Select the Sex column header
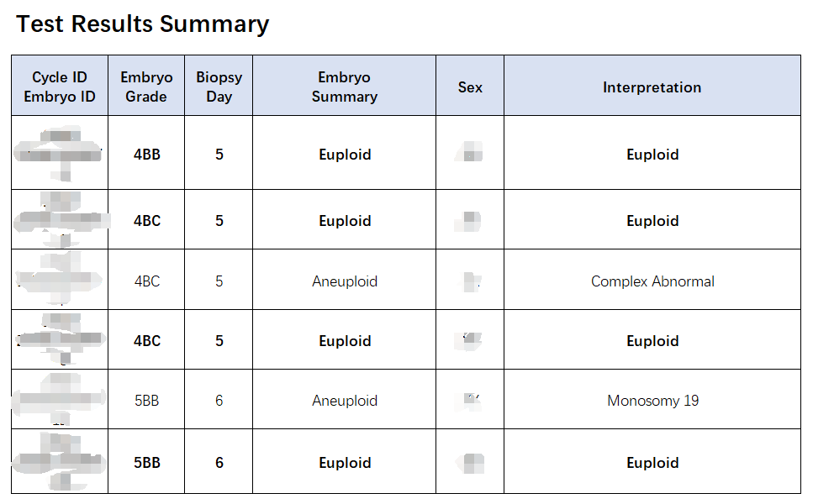 coord(470,87)
